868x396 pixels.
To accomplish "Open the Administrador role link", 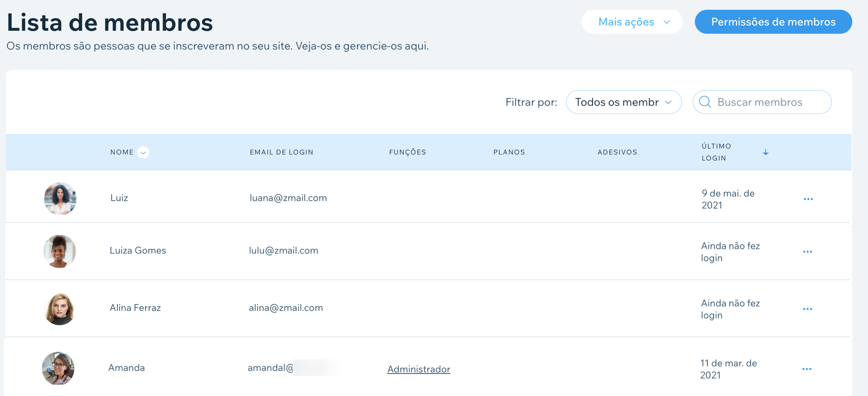I will pos(419,369).
